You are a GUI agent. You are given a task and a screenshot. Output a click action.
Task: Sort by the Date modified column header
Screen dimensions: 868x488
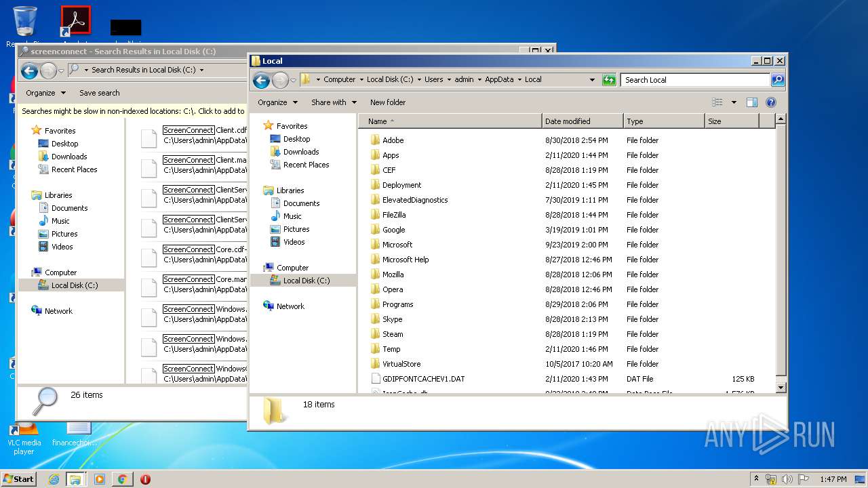coord(583,121)
